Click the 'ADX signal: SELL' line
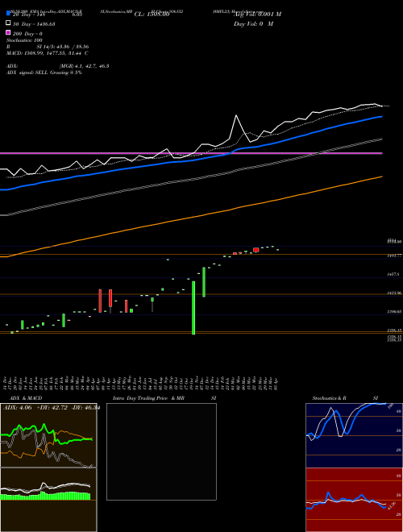The image size is (403, 532). click(x=44, y=73)
